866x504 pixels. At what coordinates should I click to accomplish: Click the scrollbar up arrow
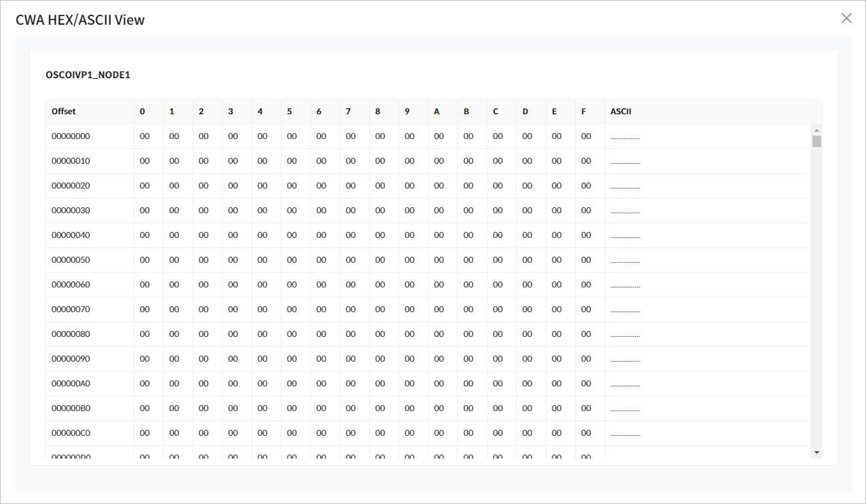(x=817, y=130)
